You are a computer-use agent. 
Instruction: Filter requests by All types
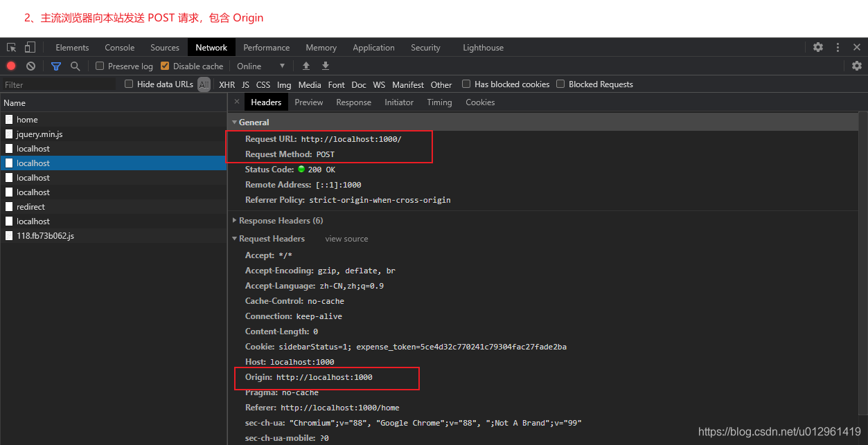pyautogui.click(x=204, y=84)
